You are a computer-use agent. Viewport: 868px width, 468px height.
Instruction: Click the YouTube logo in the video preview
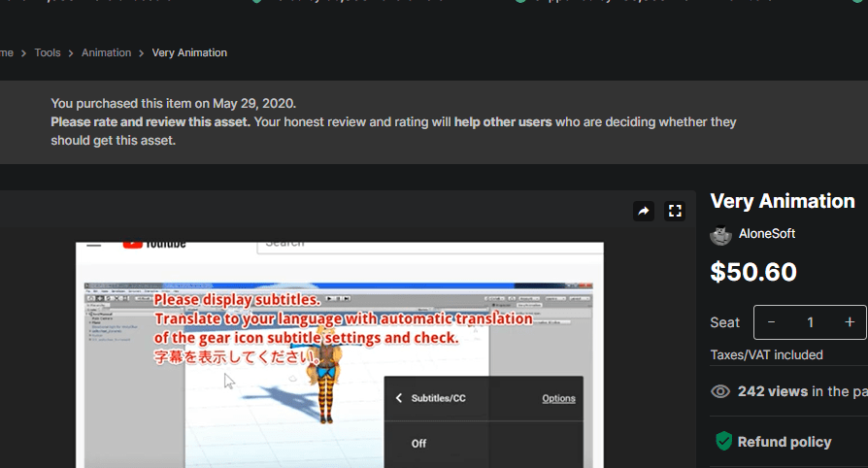153,244
